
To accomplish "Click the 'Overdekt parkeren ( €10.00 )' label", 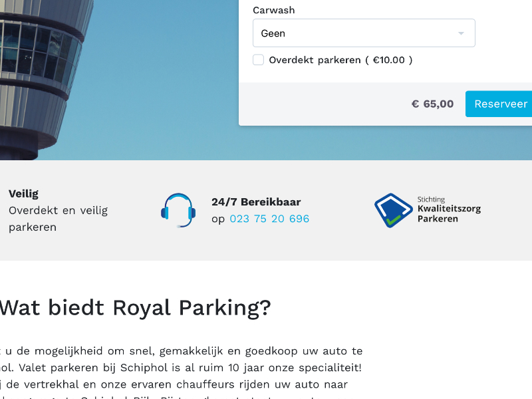I will click(340, 60).
